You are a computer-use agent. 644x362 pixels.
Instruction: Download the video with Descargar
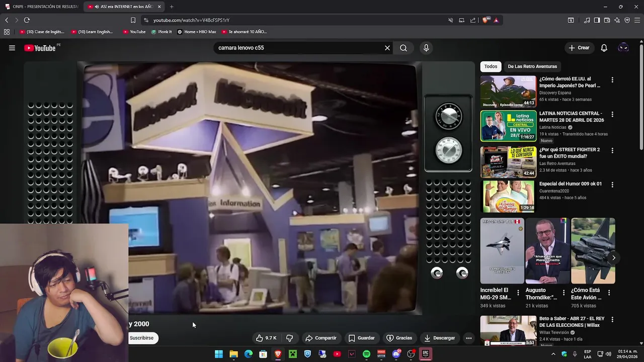pos(439,338)
